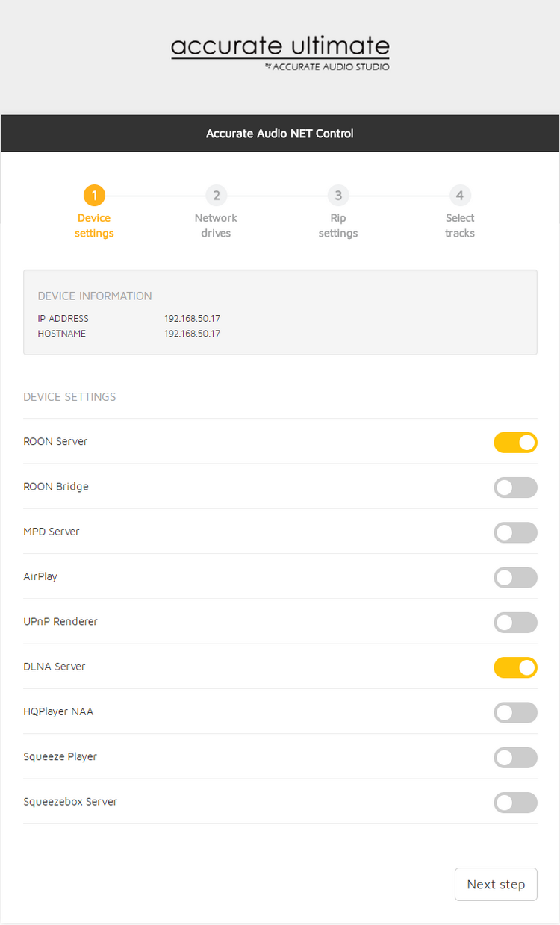This screenshot has width=560, height=925.
Task: Go to the Rip settings step label
Action: click(x=338, y=225)
